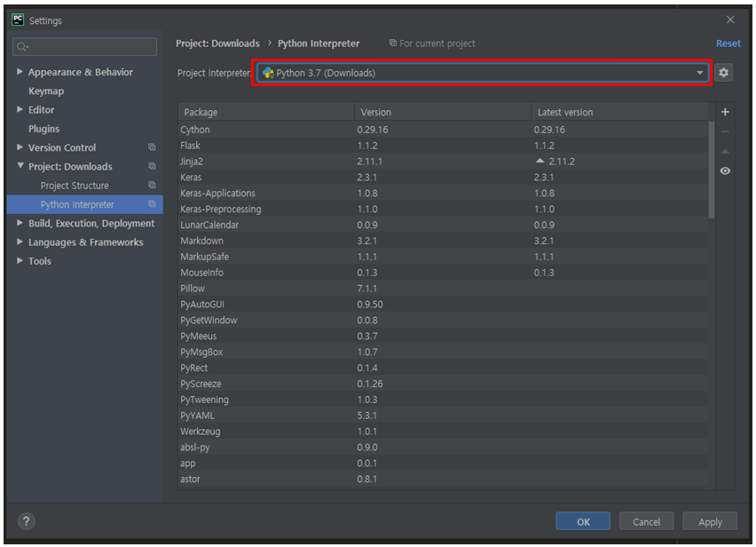Select the MarkupSafe package row

443,257
